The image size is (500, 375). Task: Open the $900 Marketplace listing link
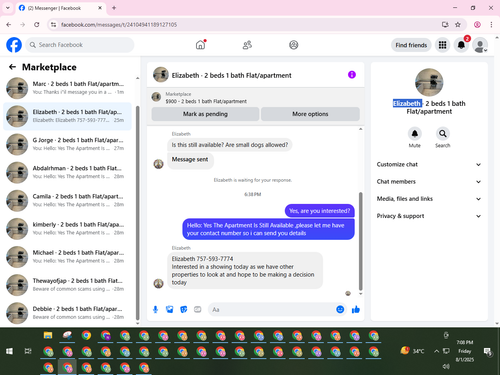click(x=206, y=101)
